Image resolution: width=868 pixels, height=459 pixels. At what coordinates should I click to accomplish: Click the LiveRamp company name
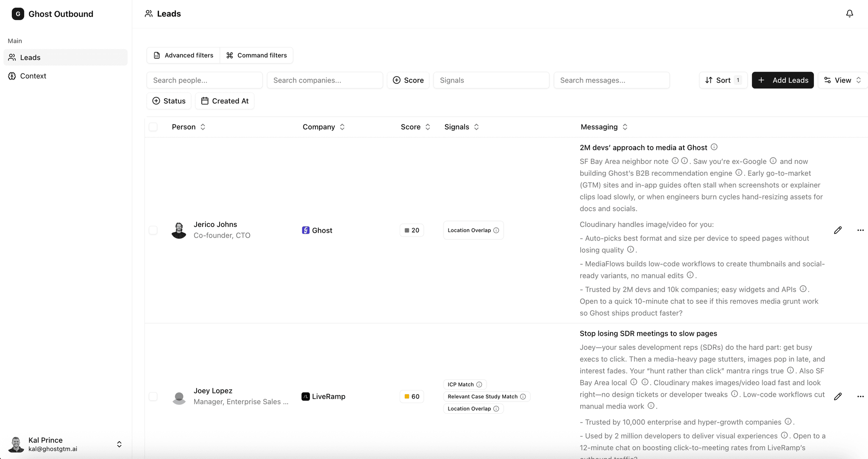click(x=328, y=397)
